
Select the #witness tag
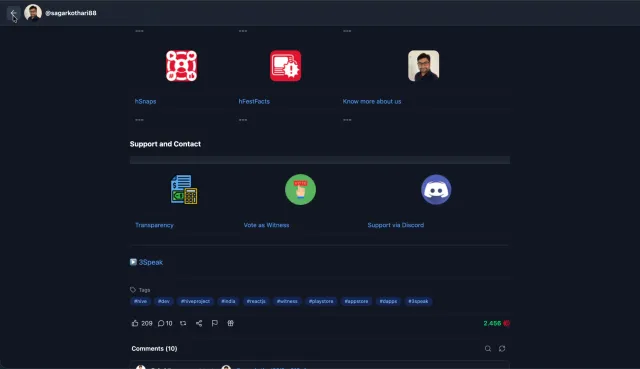pyautogui.click(x=287, y=301)
